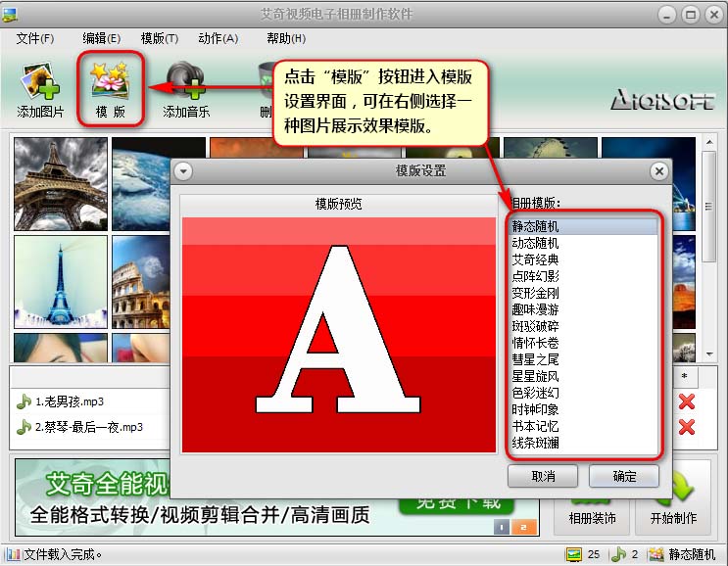The image size is (728, 566).
Task: Click the music count icon in status bar
Action: click(x=618, y=554)
